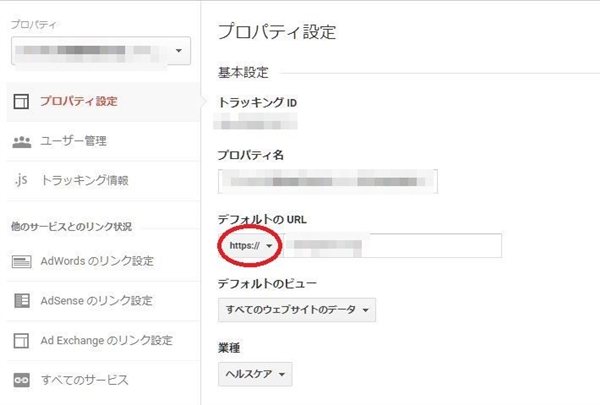Click the プロパティ名 text field
The image size is (600, 405).
click(327, 181)
